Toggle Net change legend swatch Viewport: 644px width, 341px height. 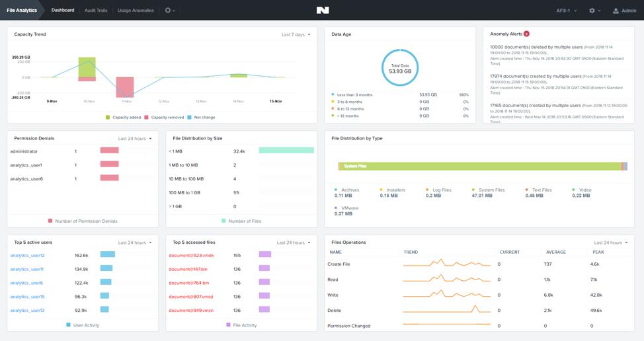tap(189, 118)
